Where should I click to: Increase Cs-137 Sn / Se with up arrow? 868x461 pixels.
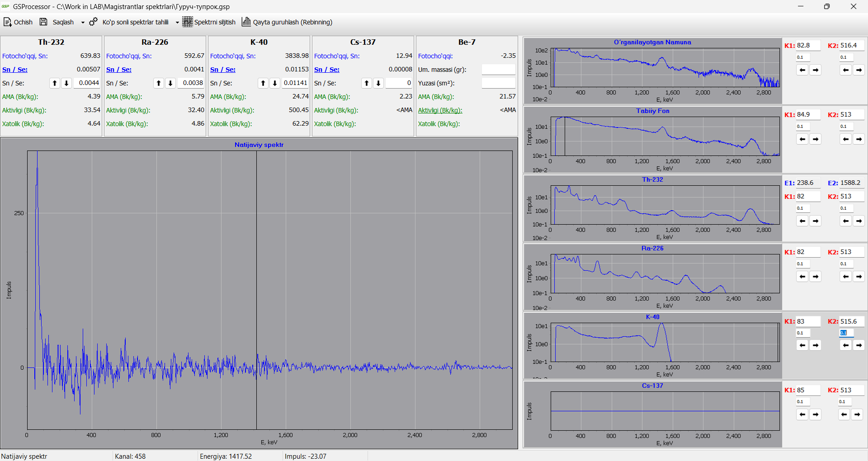coord(367,83)
